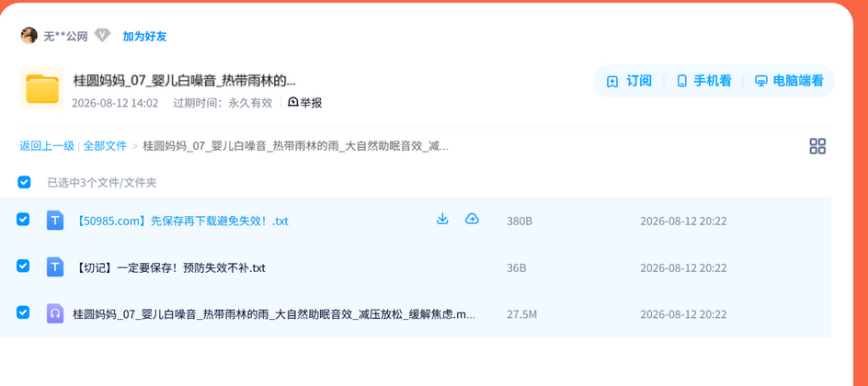Save 50985.com txt file to cloud
This screenshot has width=868, height=386.
(472, 219)
